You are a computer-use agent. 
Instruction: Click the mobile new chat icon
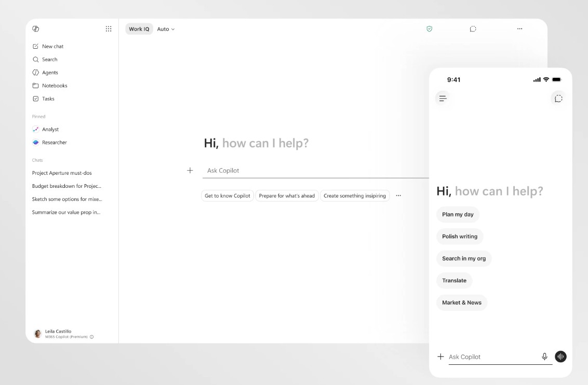[558, 99]
